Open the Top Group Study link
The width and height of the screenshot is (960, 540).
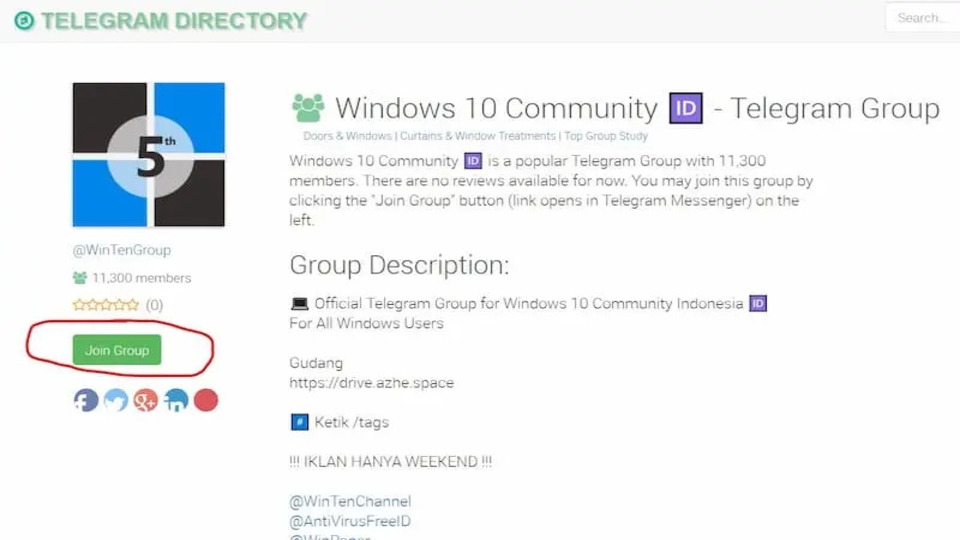[606, 136]
